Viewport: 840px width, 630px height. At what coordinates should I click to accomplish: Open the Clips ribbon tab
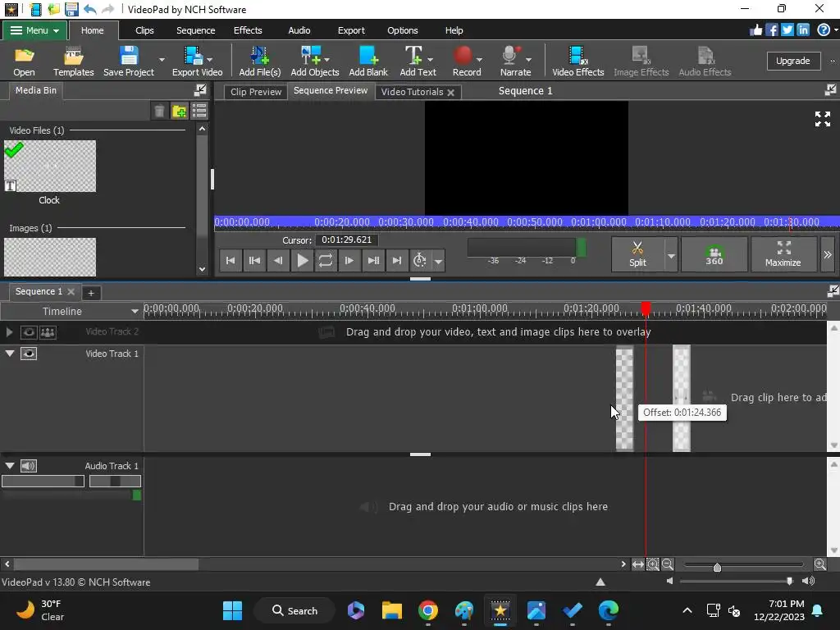coord(144,30)
